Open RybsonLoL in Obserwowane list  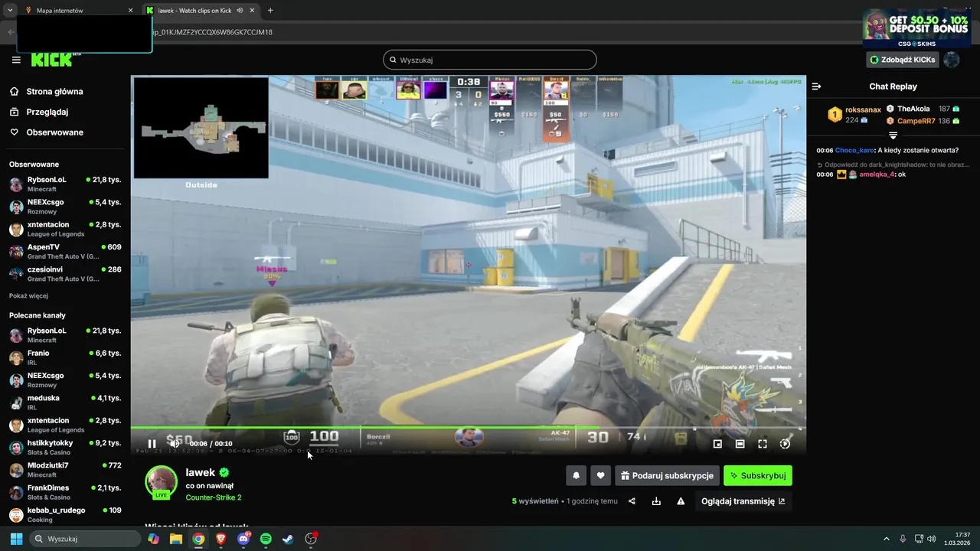[x=65, y=184]
